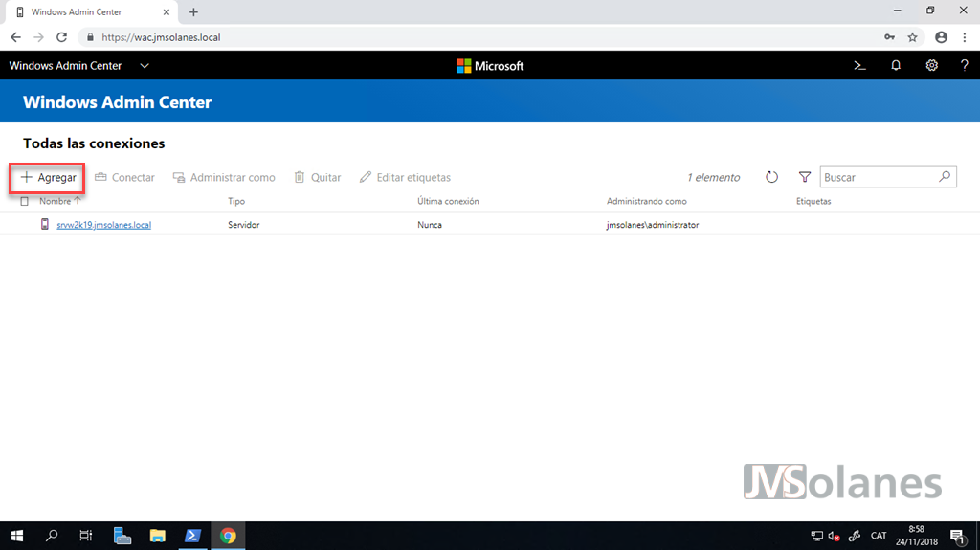The image size is (980, 550).
Task: Go forward in the browser
Action: (38, 37)
